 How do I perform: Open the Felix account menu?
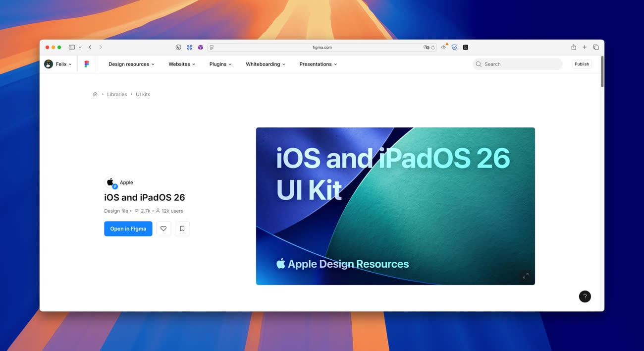pos(58,64)
